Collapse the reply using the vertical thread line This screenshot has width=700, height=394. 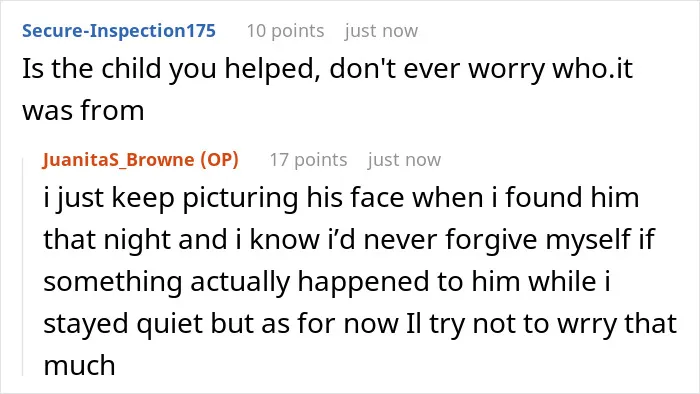pyautogui.click(x=23, y=267)
